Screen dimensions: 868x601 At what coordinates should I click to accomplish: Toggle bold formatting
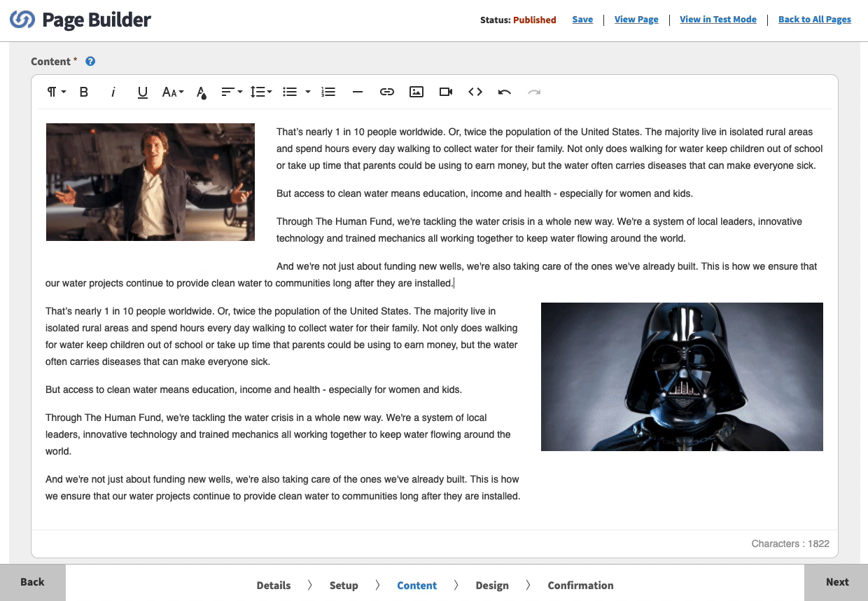click(84, 92)
